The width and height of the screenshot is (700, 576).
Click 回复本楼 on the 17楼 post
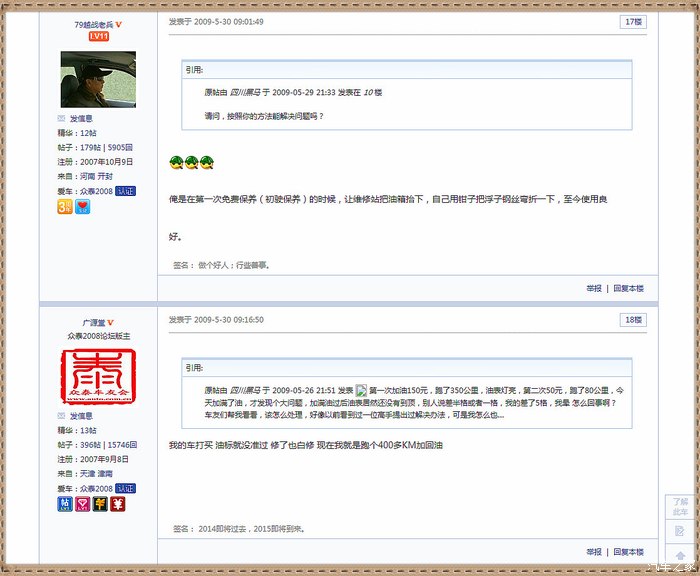pos(628,288)
